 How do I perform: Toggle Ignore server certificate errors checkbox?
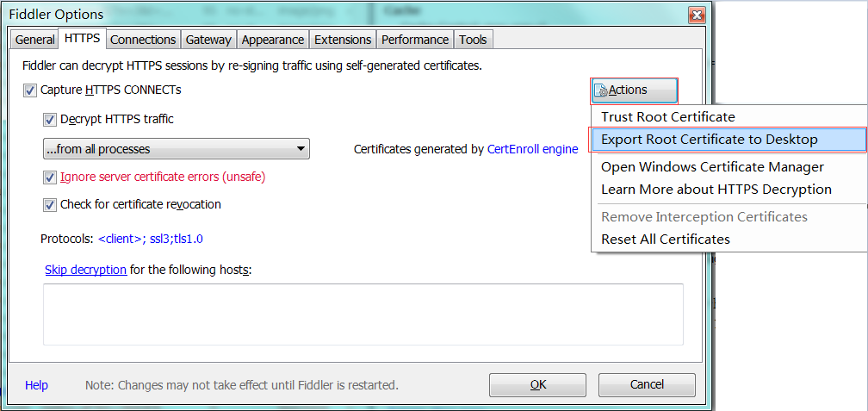(50, 177)
